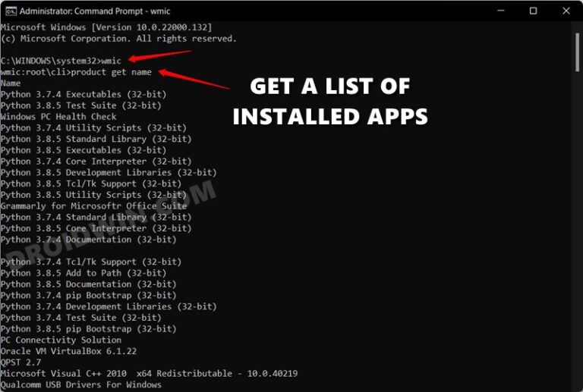Select 'Python 3.7.4 Core Interpreter (32-bit)' line

coord(96,161)
